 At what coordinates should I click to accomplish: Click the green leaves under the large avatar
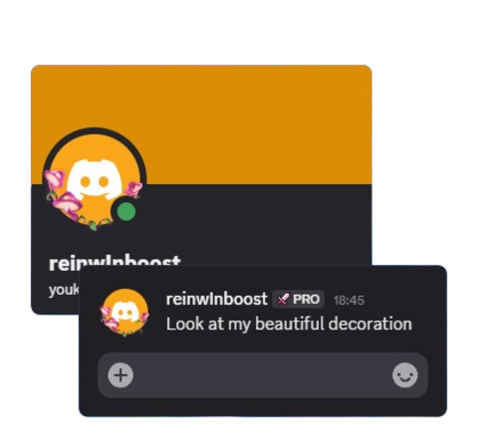(x=94, y=223)
